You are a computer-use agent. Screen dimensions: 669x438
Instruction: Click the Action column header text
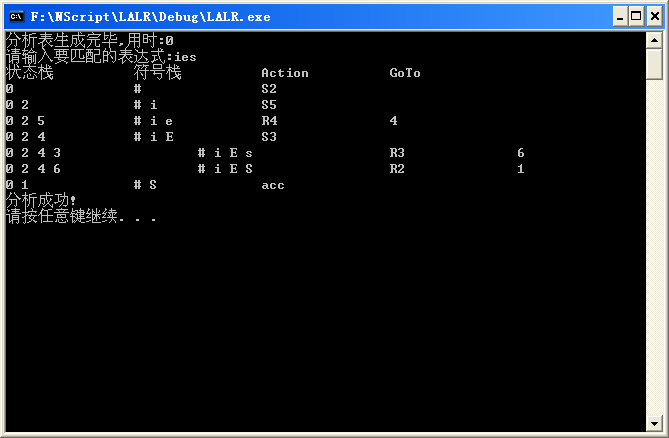coord(285,73)
